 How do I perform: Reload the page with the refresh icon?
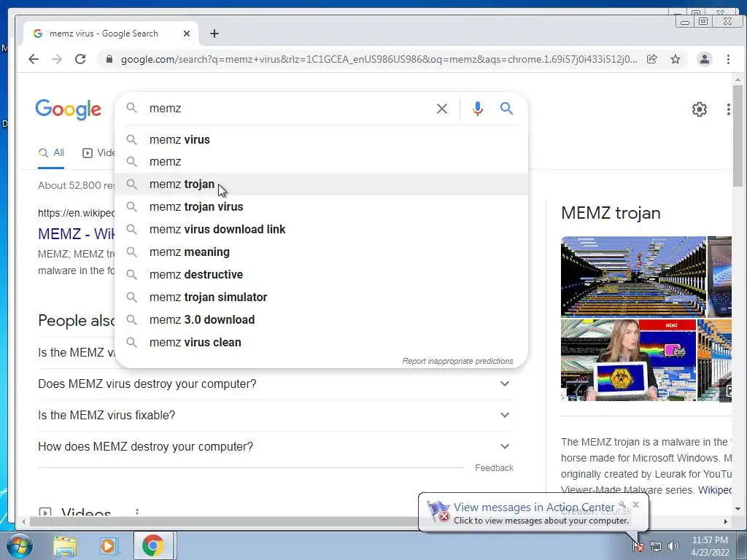[x=80, y=59]
